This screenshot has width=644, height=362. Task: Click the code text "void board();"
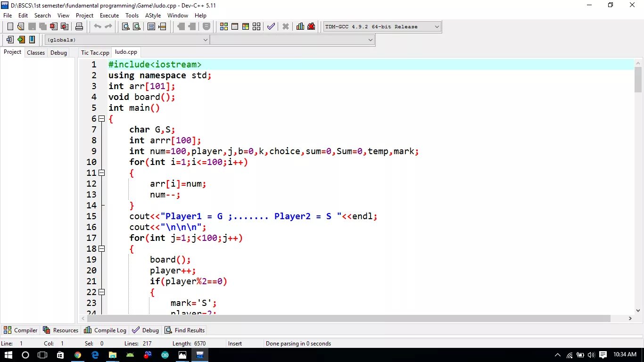[142, 97]
